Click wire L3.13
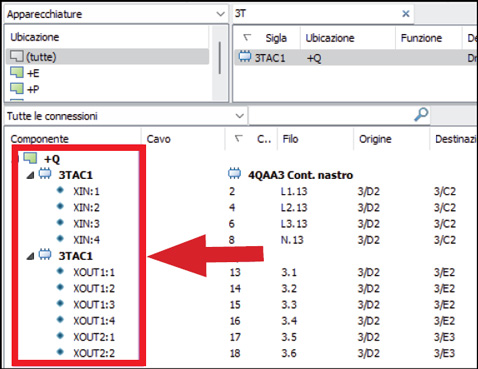This screenshot has width=478, height=369. pyautogui.click(x=294, y=224)
